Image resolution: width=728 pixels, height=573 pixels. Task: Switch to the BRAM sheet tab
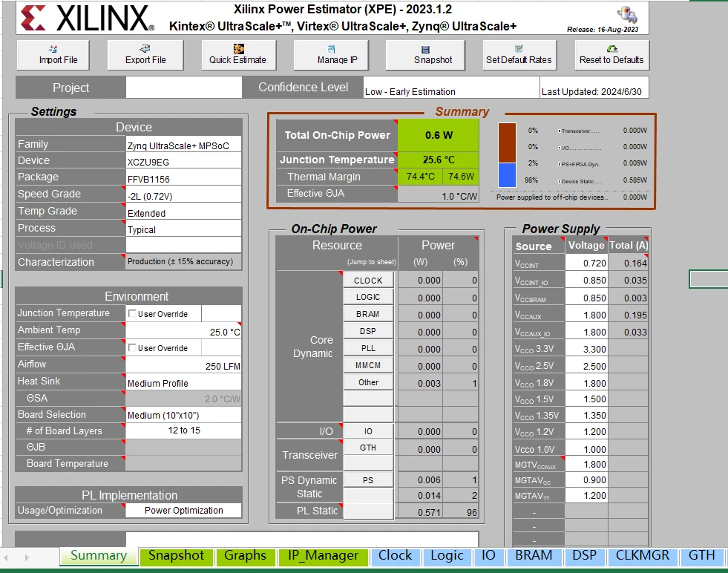click(x=534, y=556)
